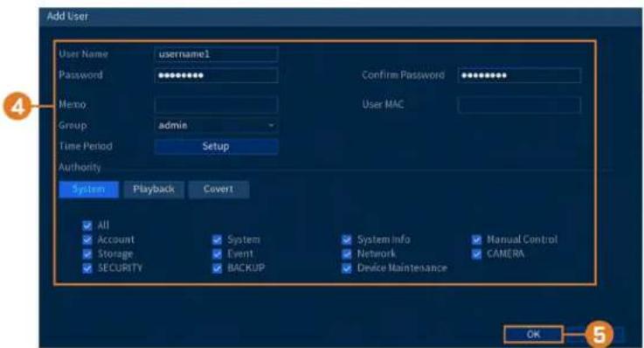The width and height of the screenshot is (644, 348).
Task: Select the System authority tab
Action: pos(89,190)
